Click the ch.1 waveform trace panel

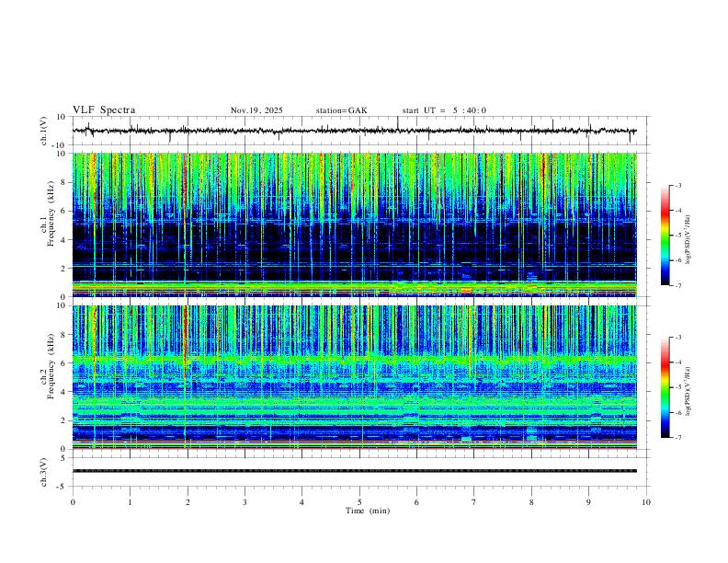pos(360,131)
